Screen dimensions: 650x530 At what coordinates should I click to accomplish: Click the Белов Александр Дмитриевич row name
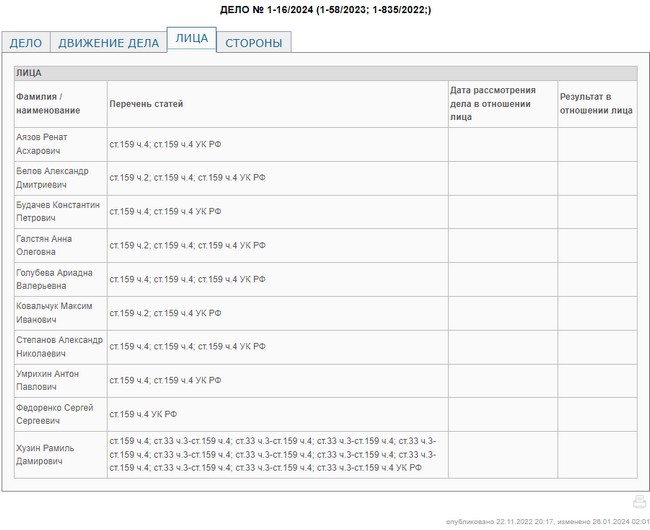(52, 178)
